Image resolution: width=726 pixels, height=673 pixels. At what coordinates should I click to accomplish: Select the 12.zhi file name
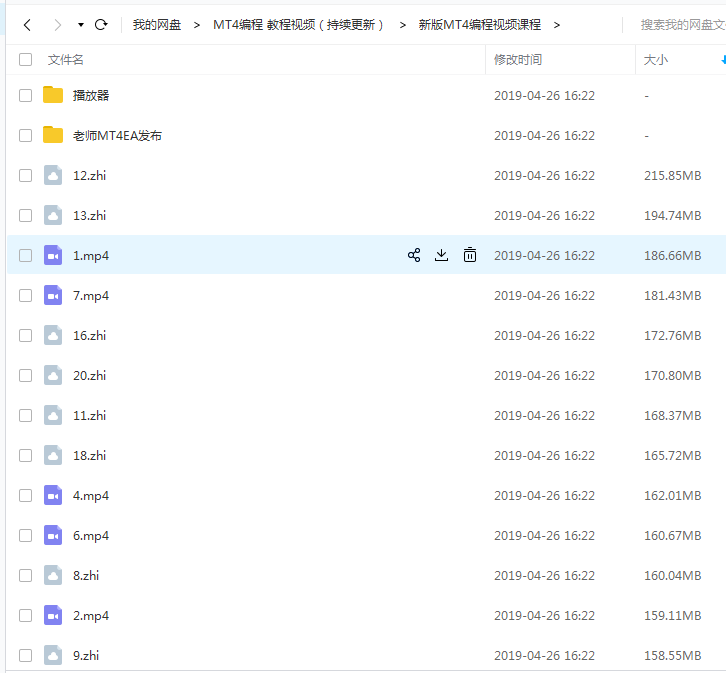point(89,175)
